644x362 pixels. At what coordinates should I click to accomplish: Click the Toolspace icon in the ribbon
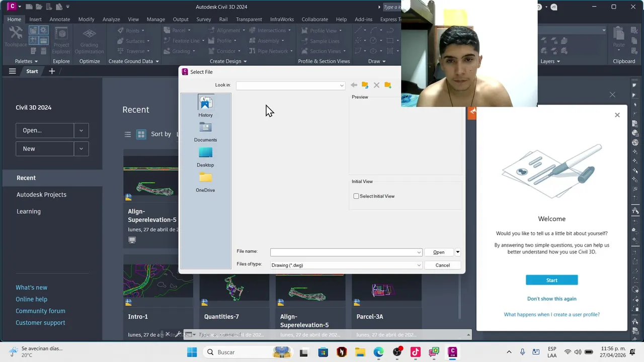pyautogui.click(x=16, y=37)
